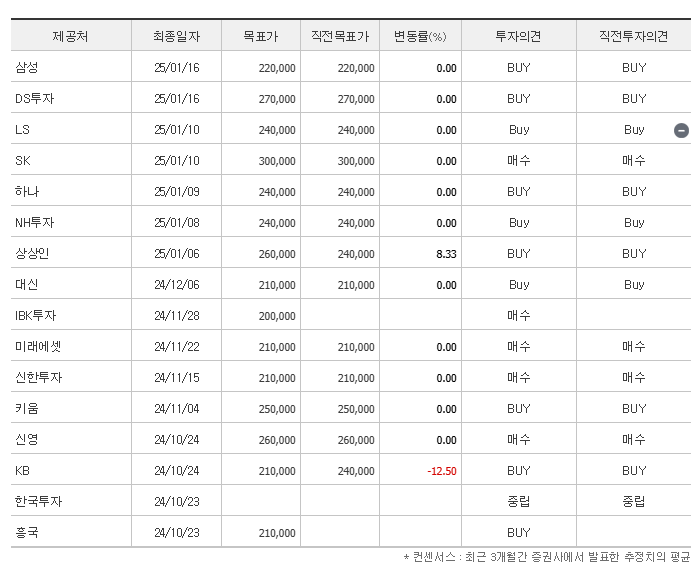This screenshot has height=565, width=693.
Task: Select the 제공처 column header
Action: [70, 36]
